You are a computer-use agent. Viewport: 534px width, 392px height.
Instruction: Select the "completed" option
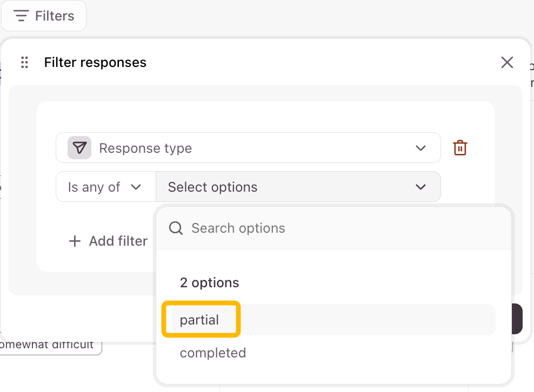[x=213, y=353]
